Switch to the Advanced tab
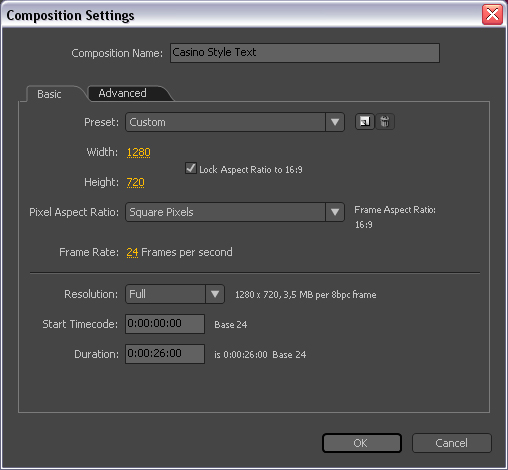 [122, 93]
